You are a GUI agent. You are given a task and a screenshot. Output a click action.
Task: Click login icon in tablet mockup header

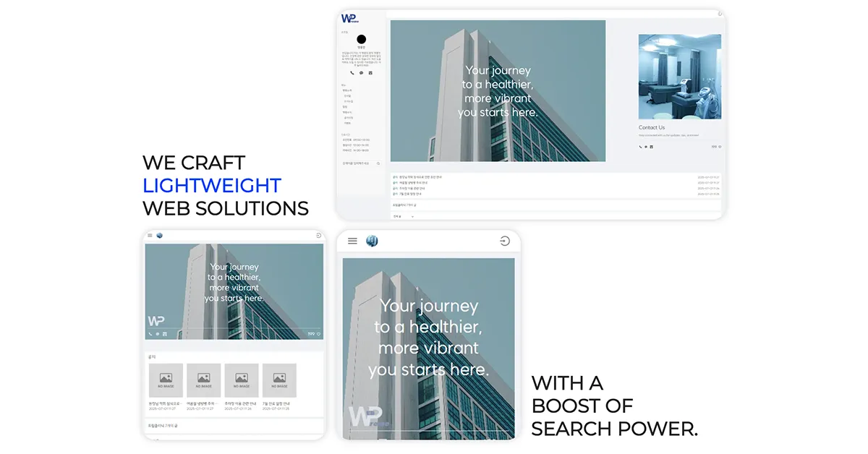(x=319, y=235)
